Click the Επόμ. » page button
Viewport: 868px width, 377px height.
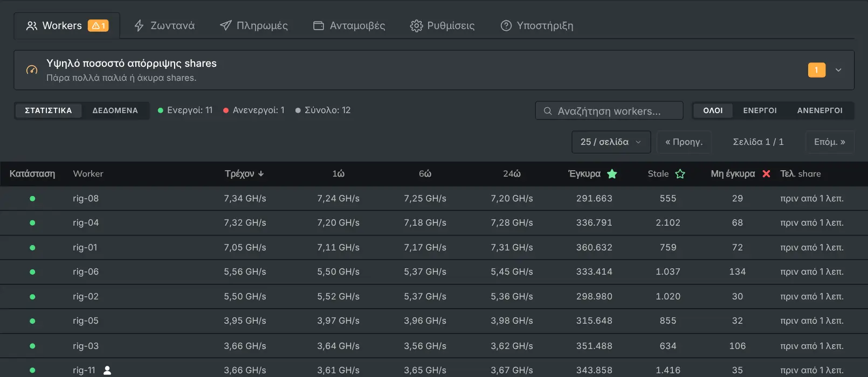click(830, 142)
